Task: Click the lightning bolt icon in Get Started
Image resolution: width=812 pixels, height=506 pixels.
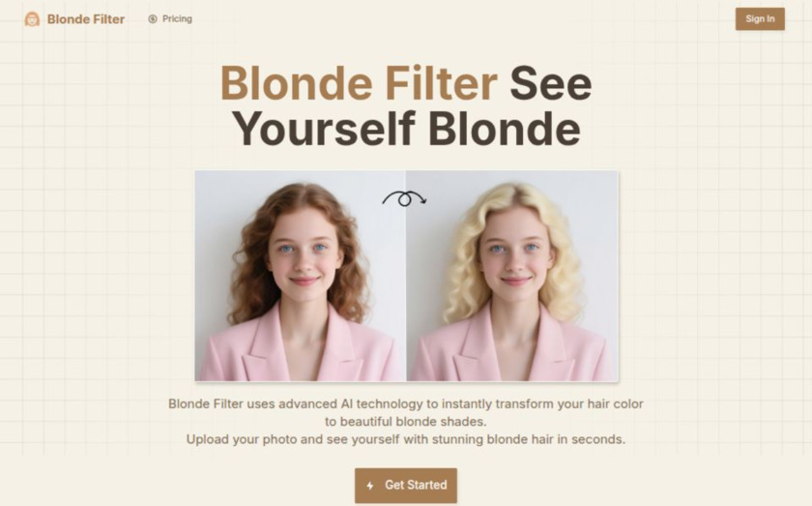Action: tap(369, 486)
